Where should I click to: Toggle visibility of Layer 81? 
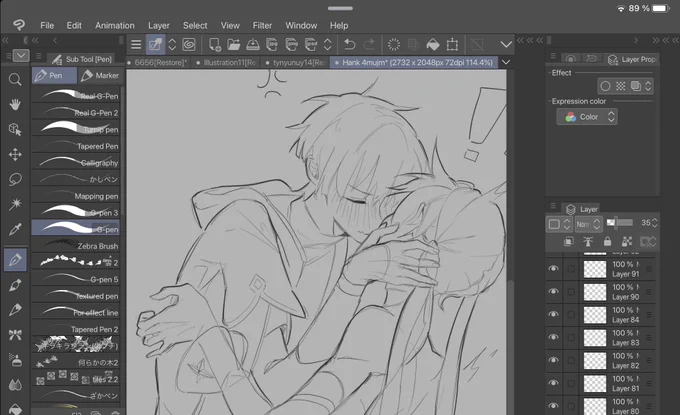click(553, 383)
